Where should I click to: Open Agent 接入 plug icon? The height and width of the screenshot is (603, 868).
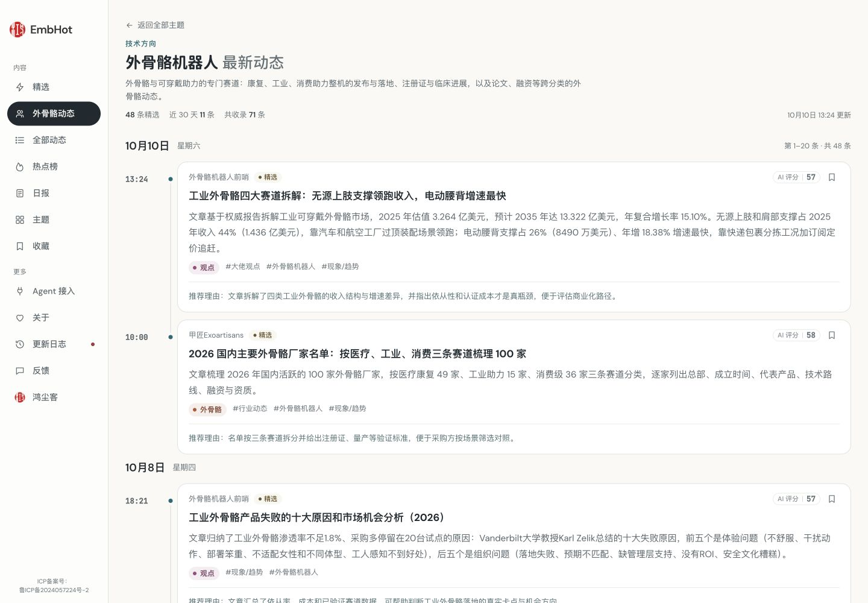20,291
